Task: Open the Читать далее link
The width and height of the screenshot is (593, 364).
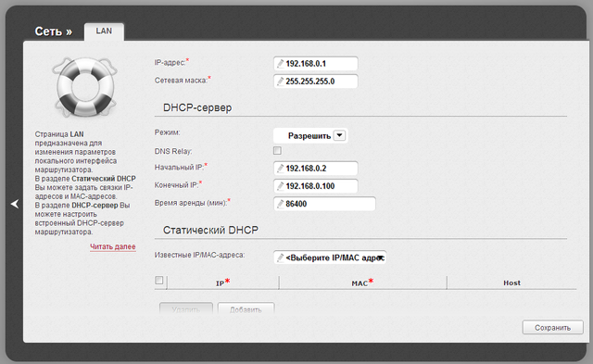Action: (x=113, y=246)
